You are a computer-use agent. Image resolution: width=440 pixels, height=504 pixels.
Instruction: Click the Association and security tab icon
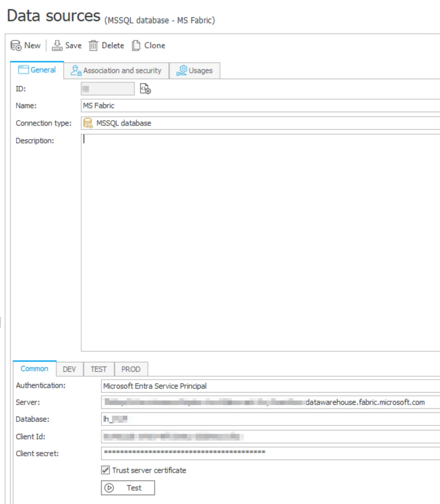point(76,70)
